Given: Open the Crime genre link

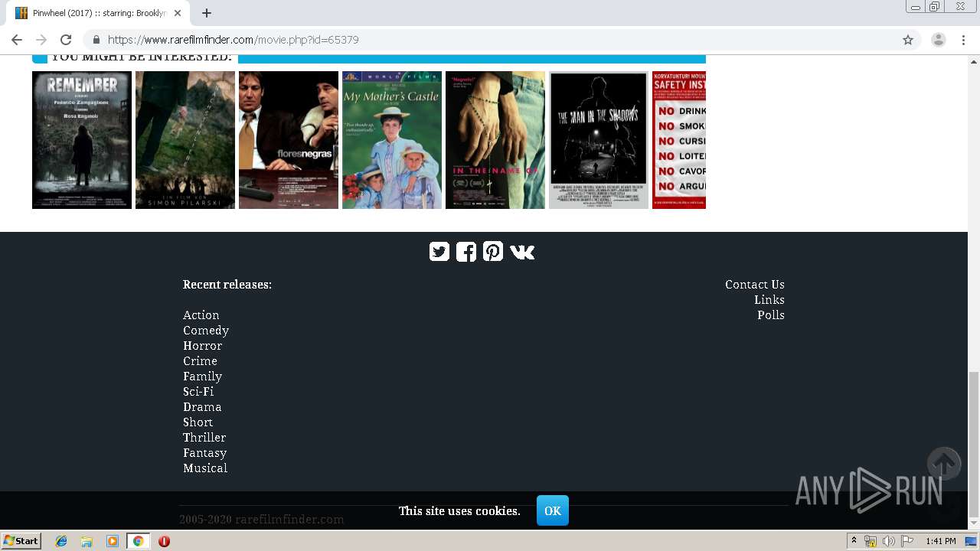Looking at the screenshot, I should (200, 361).
